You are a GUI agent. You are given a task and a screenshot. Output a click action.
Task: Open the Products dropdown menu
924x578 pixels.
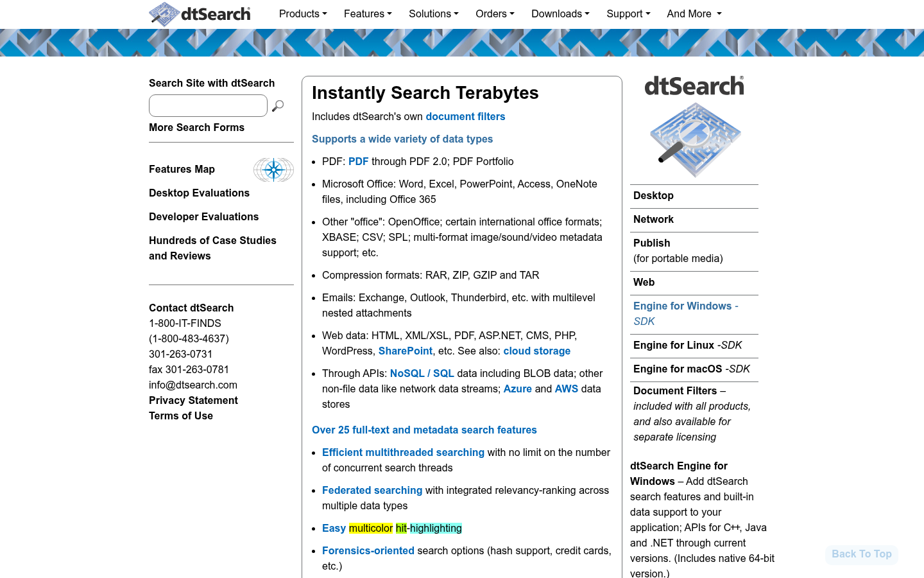point(303,13)
